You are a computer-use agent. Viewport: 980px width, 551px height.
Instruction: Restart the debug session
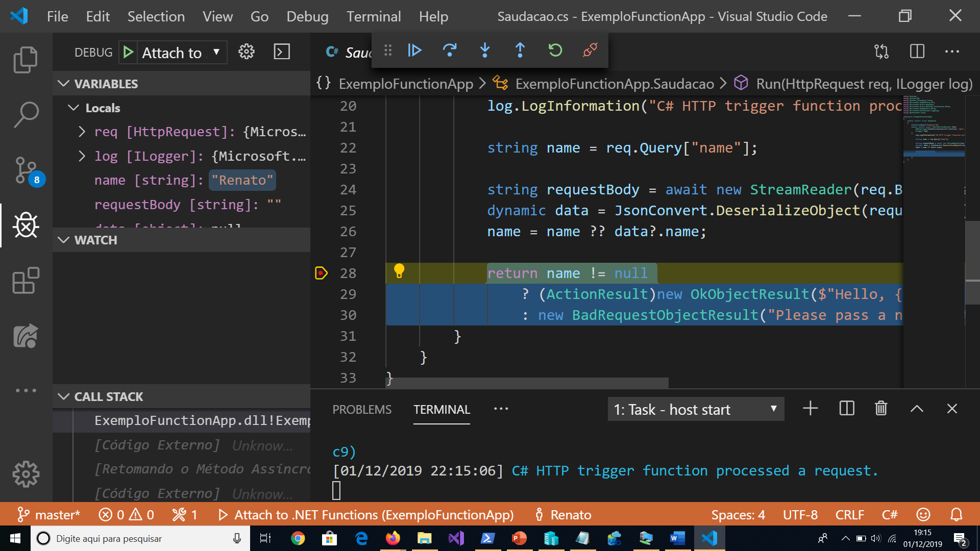[555, 50]
